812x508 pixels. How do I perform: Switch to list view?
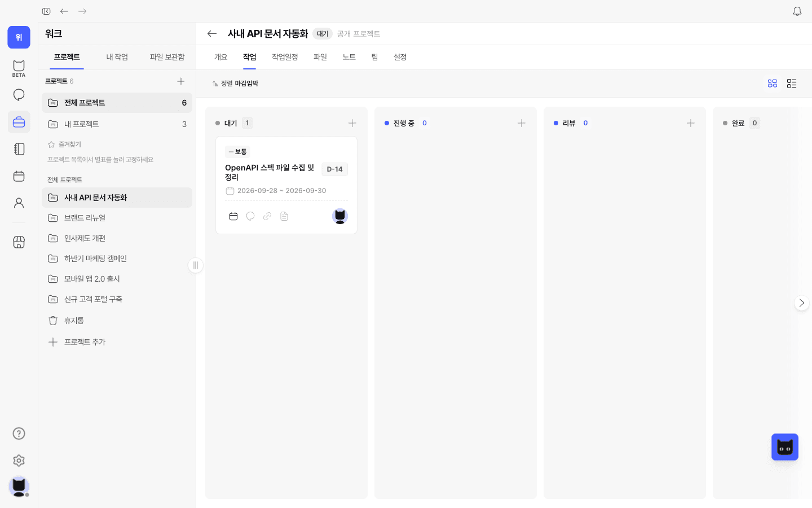point(792,84)
